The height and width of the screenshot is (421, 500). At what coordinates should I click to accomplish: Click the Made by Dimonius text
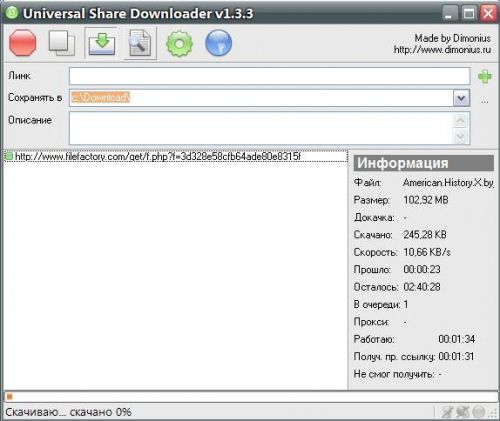coord(452,38)
